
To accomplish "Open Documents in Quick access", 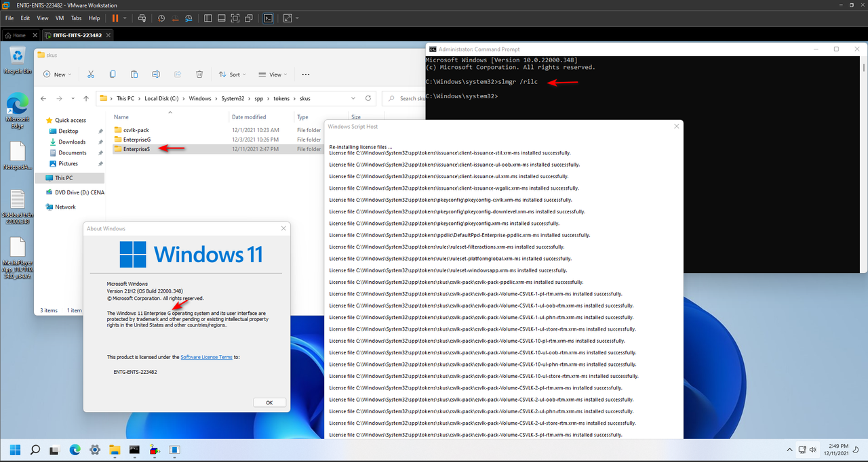I will click(x=72, y=152).
